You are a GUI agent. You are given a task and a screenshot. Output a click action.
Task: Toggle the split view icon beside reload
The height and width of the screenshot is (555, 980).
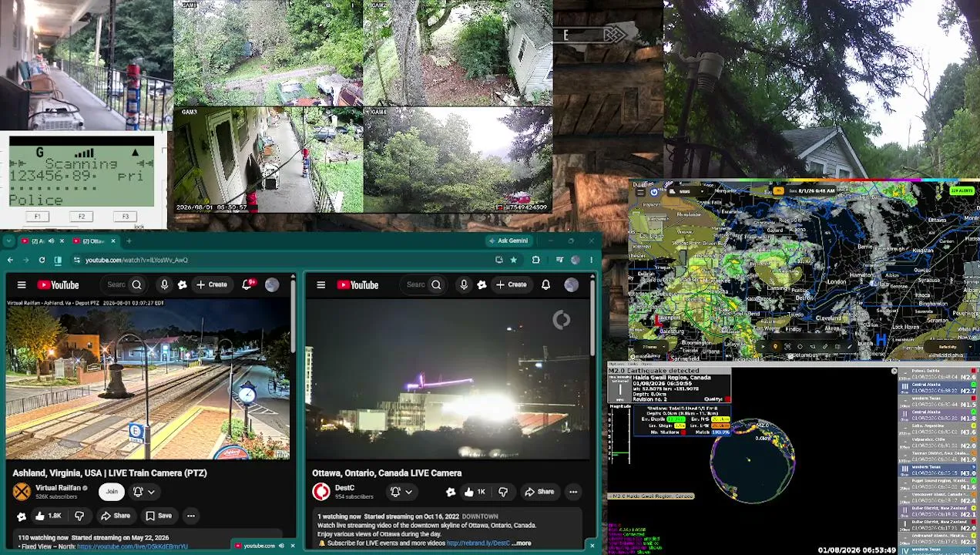coord(58,260)
